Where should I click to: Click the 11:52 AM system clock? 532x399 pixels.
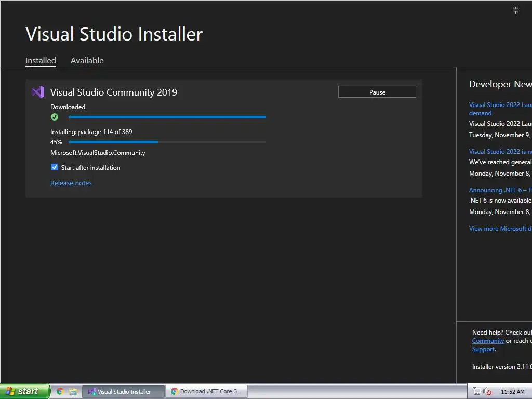pos(512,392)
